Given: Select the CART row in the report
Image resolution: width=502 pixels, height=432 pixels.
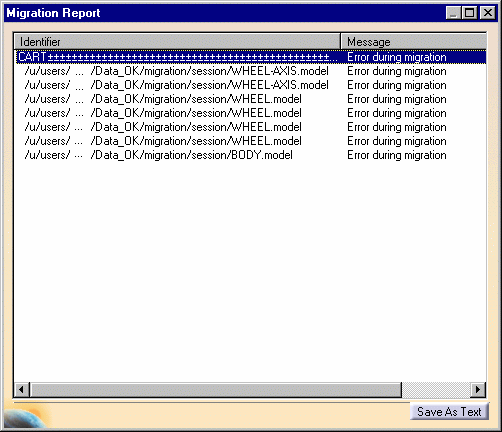Looking at the screenshot, I should coord(250,57).
